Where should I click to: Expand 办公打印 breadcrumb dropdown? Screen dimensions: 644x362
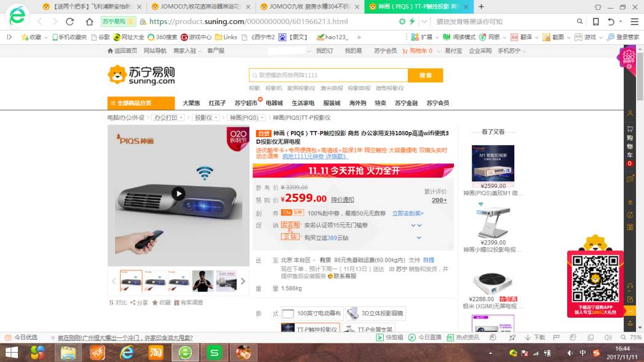pos(168,118)
